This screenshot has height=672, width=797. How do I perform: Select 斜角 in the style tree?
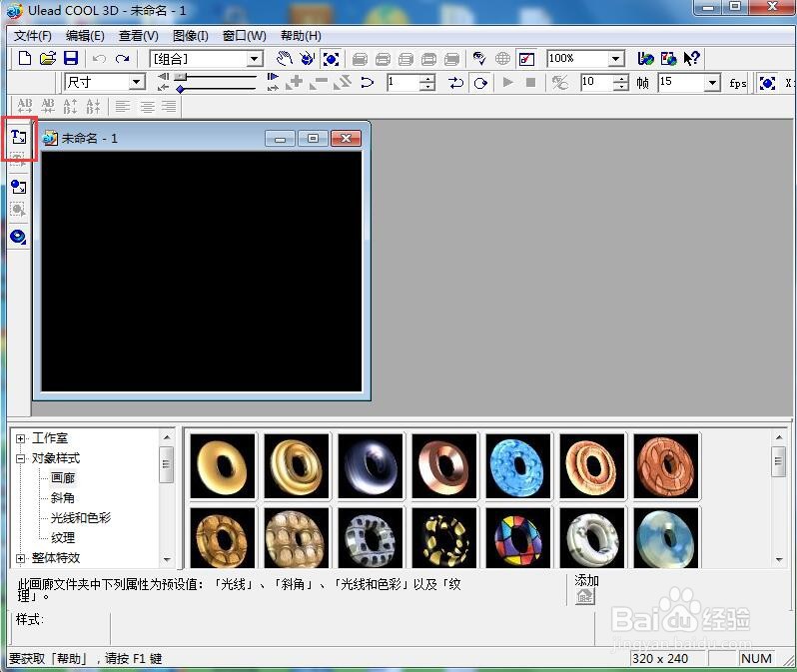point(63,497)
